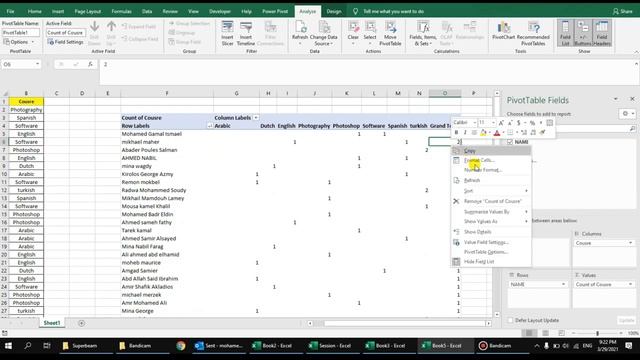Image resolution: width=640 pixels, height=360 pixels.
Task: Close the PivotTable Fields pane
Action: click(632, 99)
